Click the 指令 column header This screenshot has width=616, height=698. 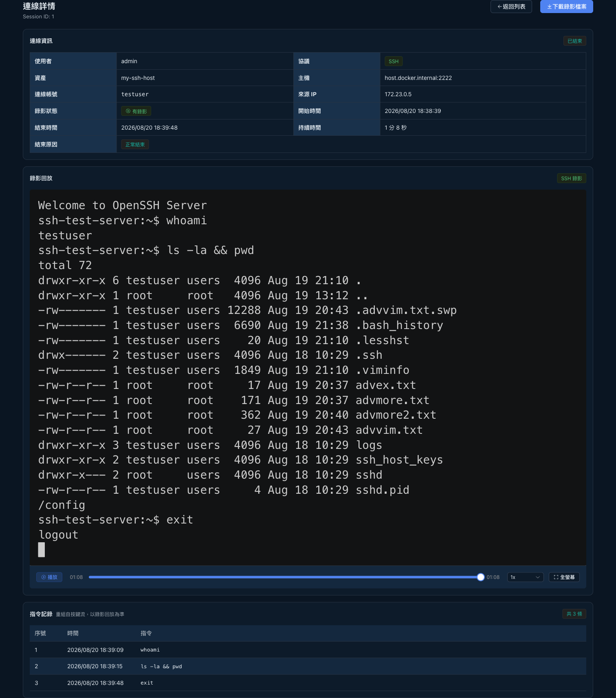(146, 633)
